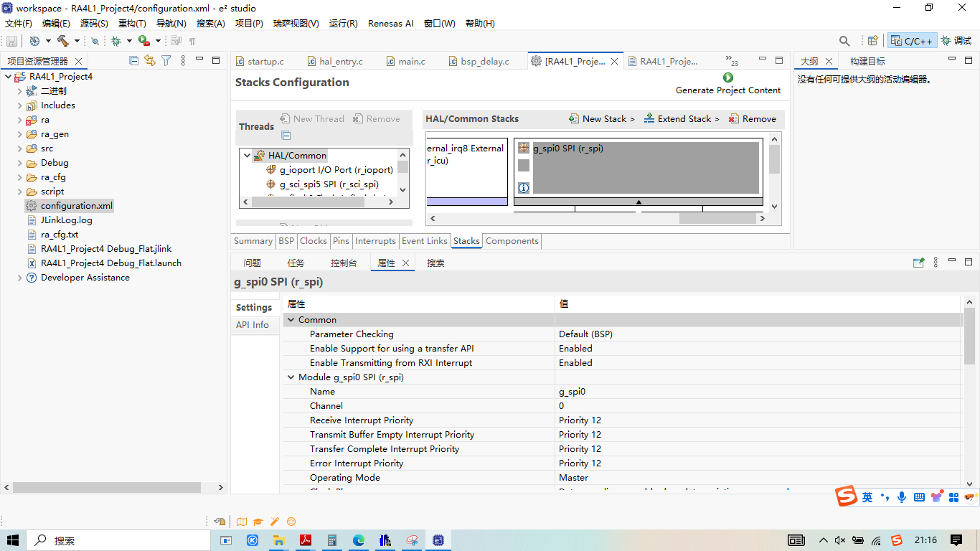Open the Renesas AI menu
The height and width of the screenshot is (551, 980).
point(391,24)
